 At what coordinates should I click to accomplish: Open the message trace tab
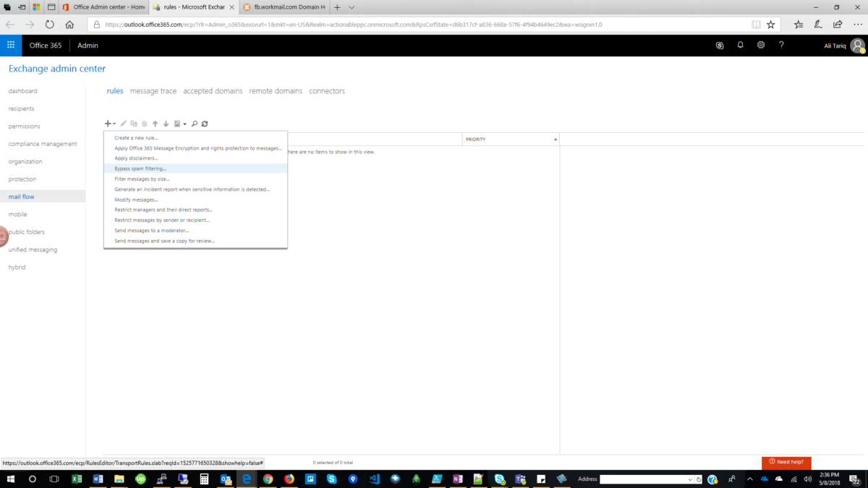(153, 91)
